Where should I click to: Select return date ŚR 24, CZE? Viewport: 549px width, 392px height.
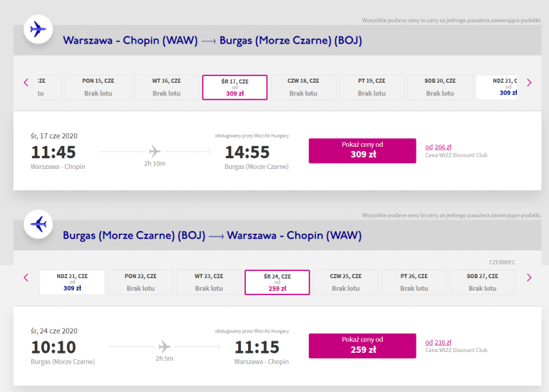click(x=277, y=282)
